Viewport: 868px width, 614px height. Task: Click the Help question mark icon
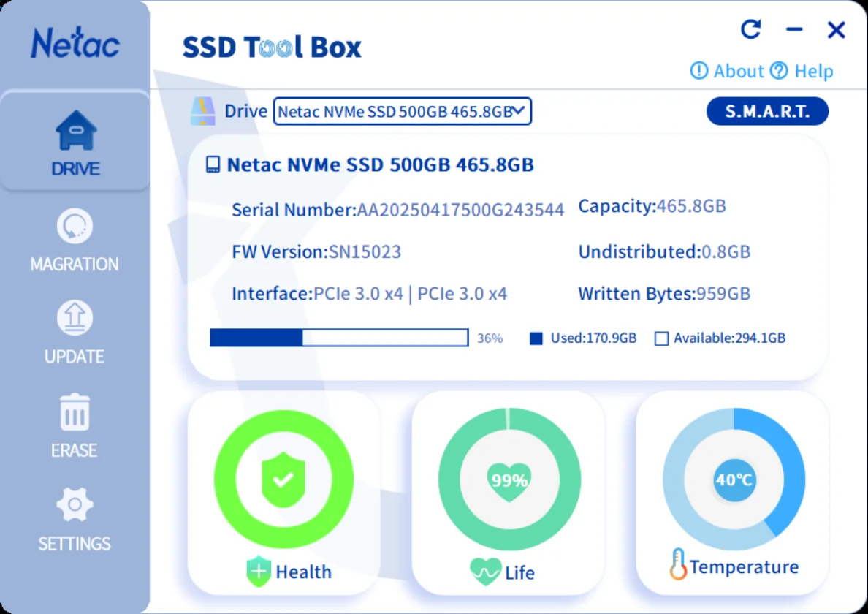[779, 70]
